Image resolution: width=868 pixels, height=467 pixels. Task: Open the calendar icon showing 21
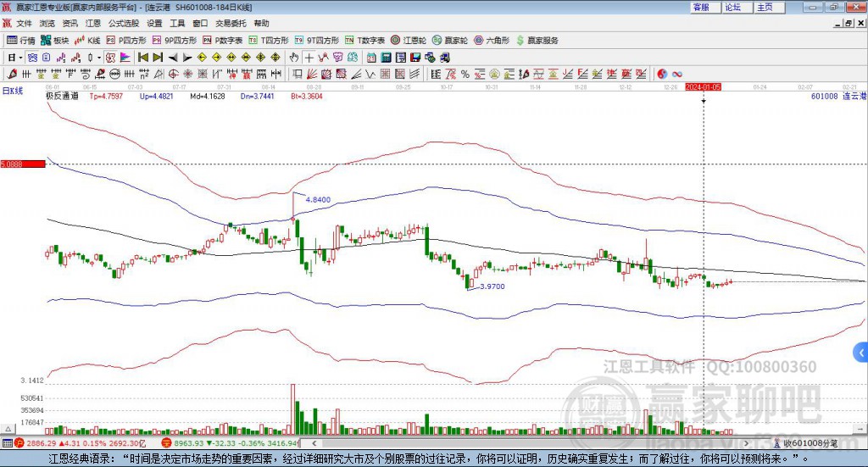pyautogui.click(x=371, y=58)
